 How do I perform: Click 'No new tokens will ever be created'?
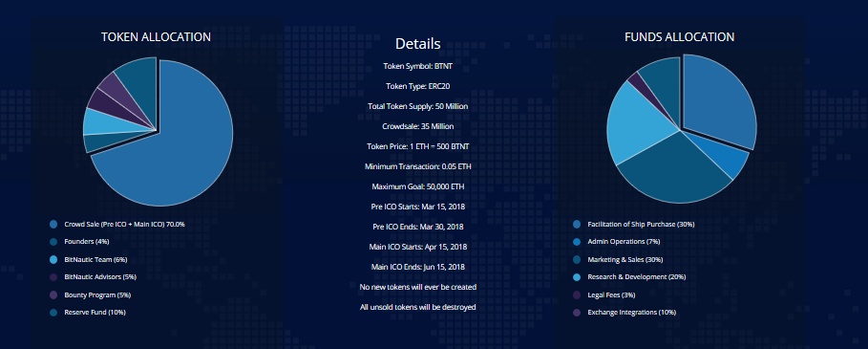(x=418, y=287)
